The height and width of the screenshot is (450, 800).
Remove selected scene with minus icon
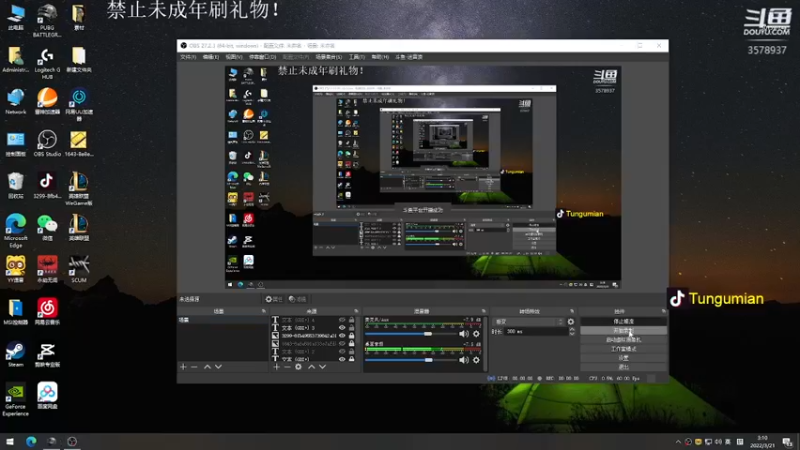coord(194,367)
